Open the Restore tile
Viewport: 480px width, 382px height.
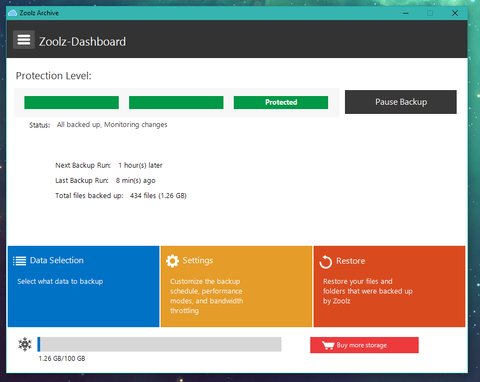click(x=389, y=286)
